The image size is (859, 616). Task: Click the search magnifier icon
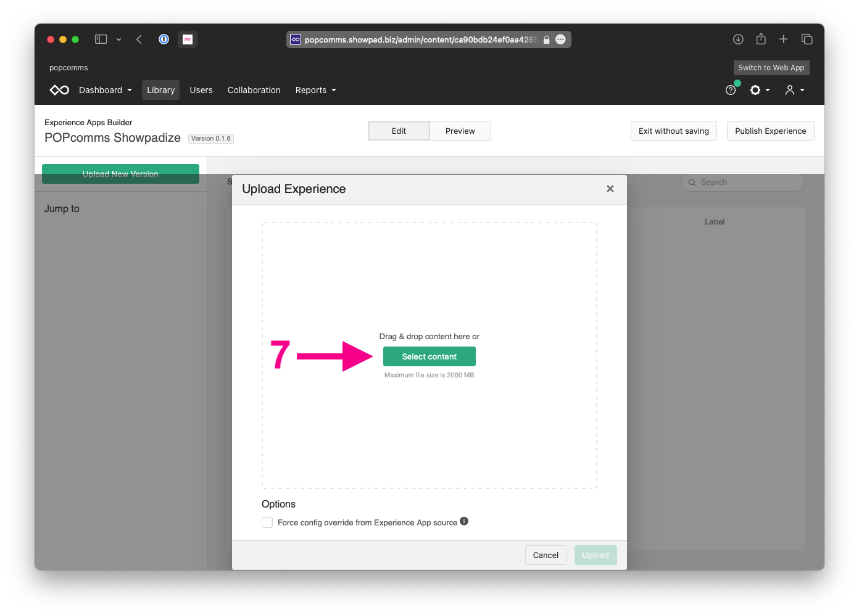pyautogui.click(x=692, y=182)
